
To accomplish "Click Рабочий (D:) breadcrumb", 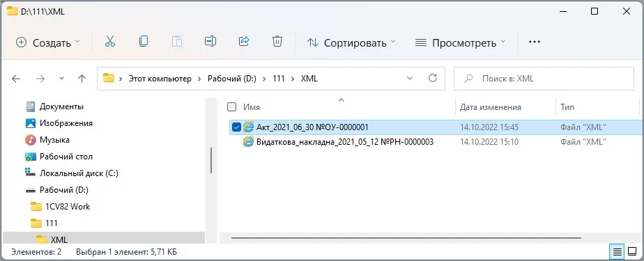I will coord(232,79).
